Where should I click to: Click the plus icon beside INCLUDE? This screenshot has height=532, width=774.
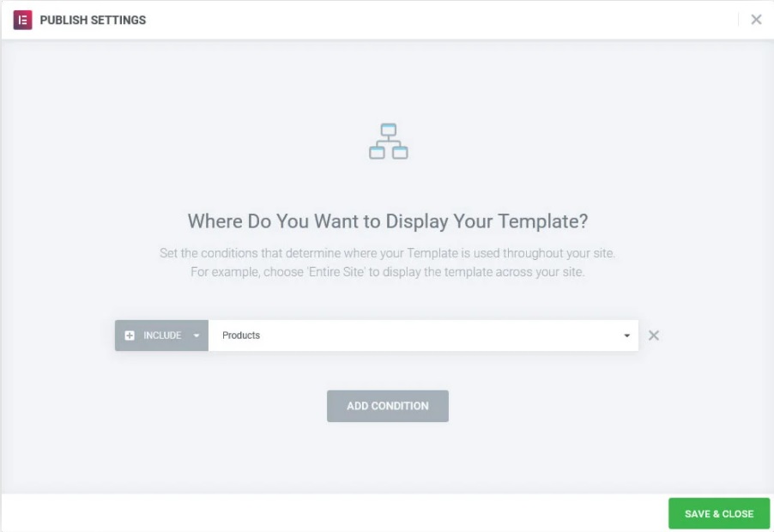[130, 336]
